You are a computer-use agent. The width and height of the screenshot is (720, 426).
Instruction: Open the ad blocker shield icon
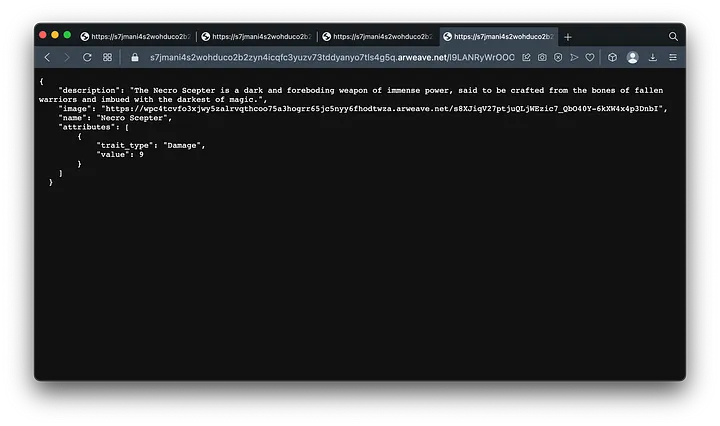[558, 58]
